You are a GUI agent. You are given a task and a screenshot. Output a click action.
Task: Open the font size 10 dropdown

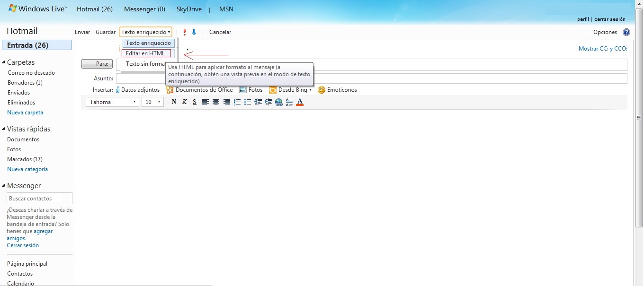tap(152, 102)
